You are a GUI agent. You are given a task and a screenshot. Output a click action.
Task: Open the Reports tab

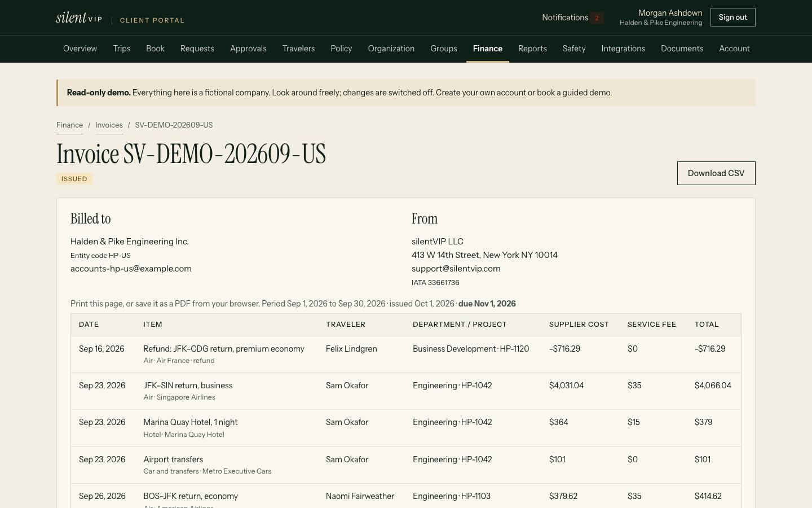(533, 49)
